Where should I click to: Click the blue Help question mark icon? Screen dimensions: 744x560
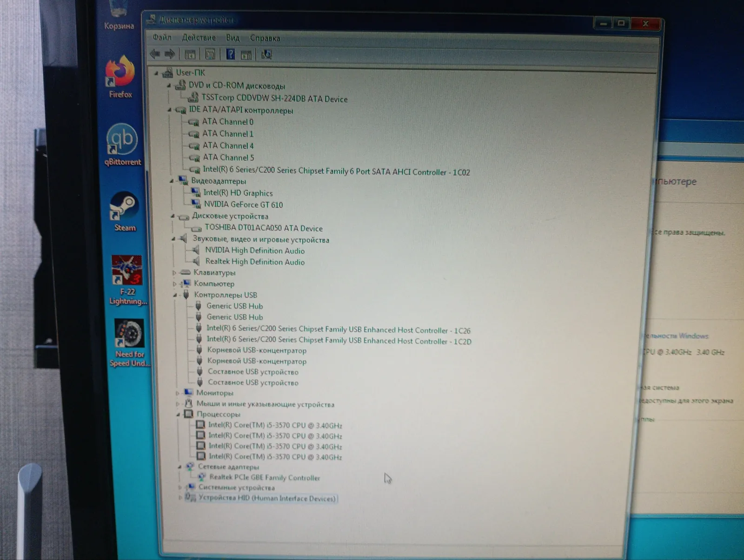tap(231, 54)
